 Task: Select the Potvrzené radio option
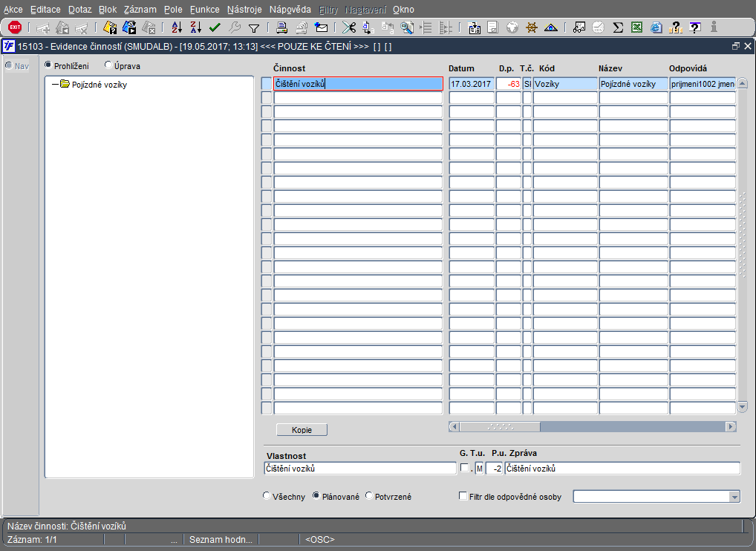370,496
